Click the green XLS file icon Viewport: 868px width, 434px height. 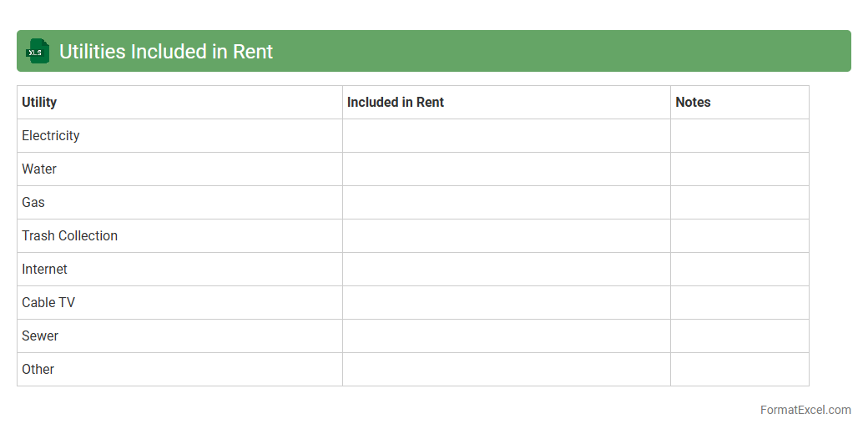tap(38, 52)
